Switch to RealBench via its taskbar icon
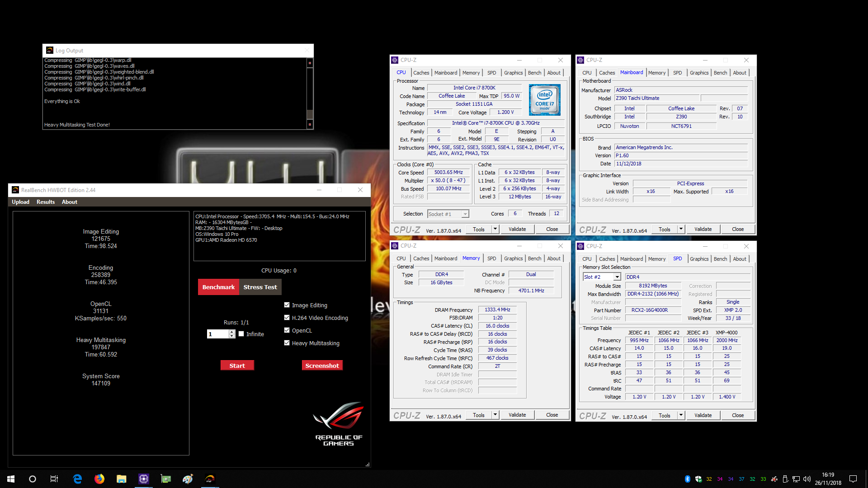 210,479
